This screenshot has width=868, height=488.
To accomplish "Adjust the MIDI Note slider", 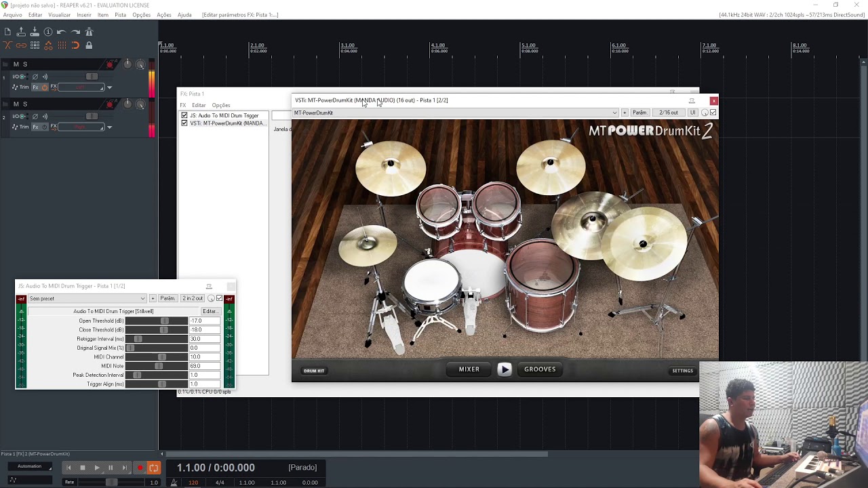I will point(157,366).
